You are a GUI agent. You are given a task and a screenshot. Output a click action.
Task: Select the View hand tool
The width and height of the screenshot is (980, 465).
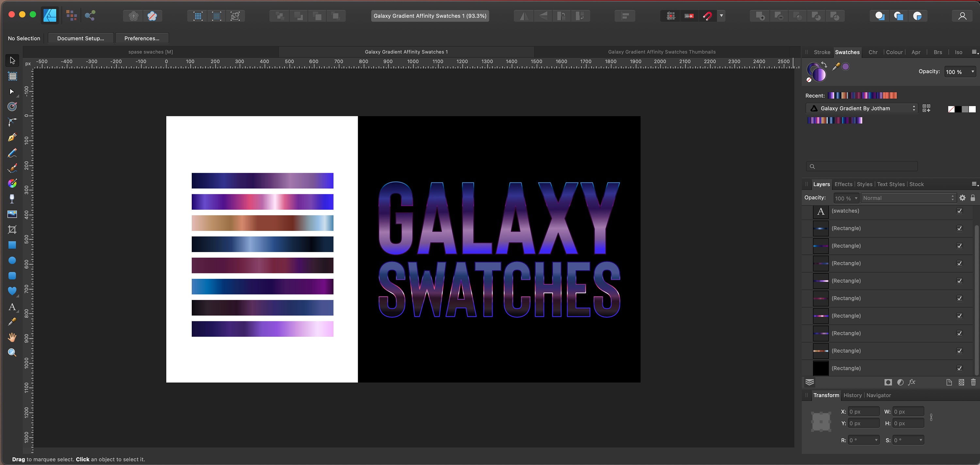coord(12,337)
